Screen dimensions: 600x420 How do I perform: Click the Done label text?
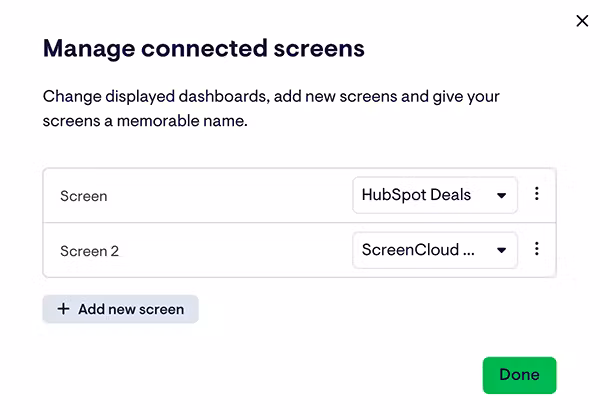(x=519, y=375)
